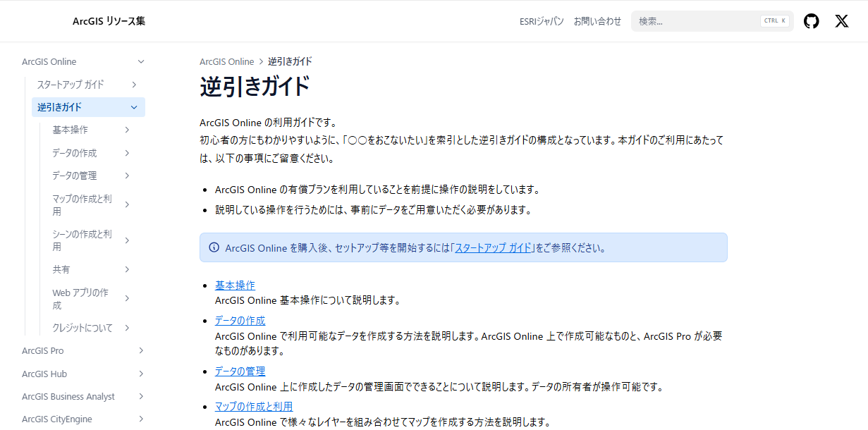Select クレジットについて in the sidebar
868x430 pixels.
point(82,328)
